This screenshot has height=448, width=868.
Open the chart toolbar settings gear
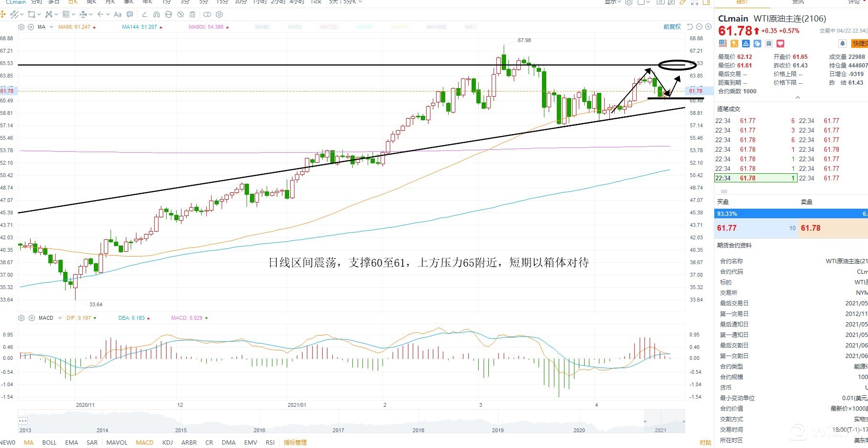220,14
